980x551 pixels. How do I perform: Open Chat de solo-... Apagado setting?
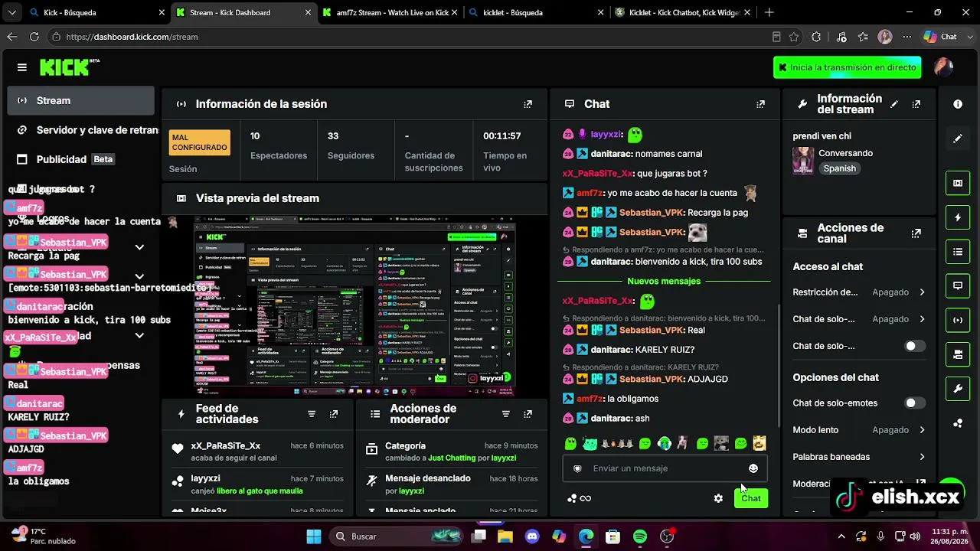click(859, 319)
